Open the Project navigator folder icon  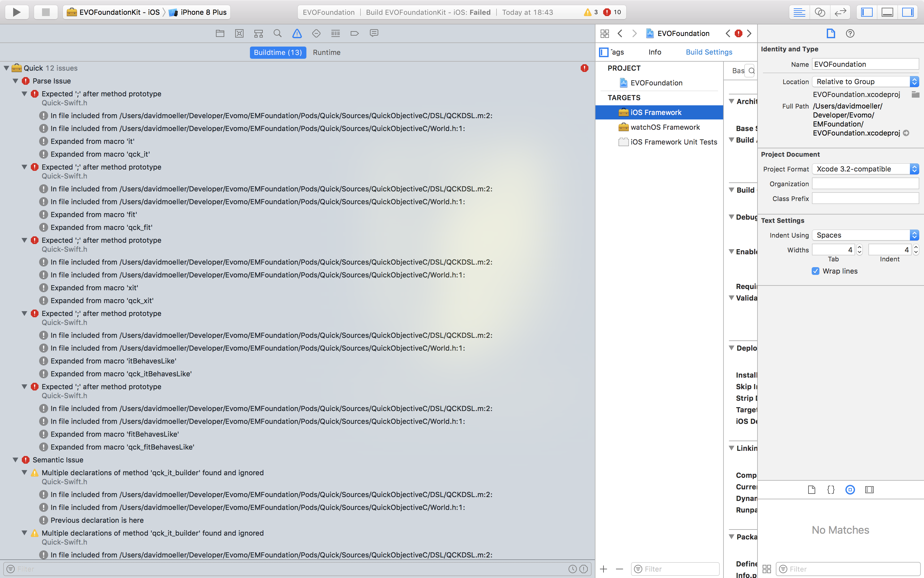coord(220,33)
